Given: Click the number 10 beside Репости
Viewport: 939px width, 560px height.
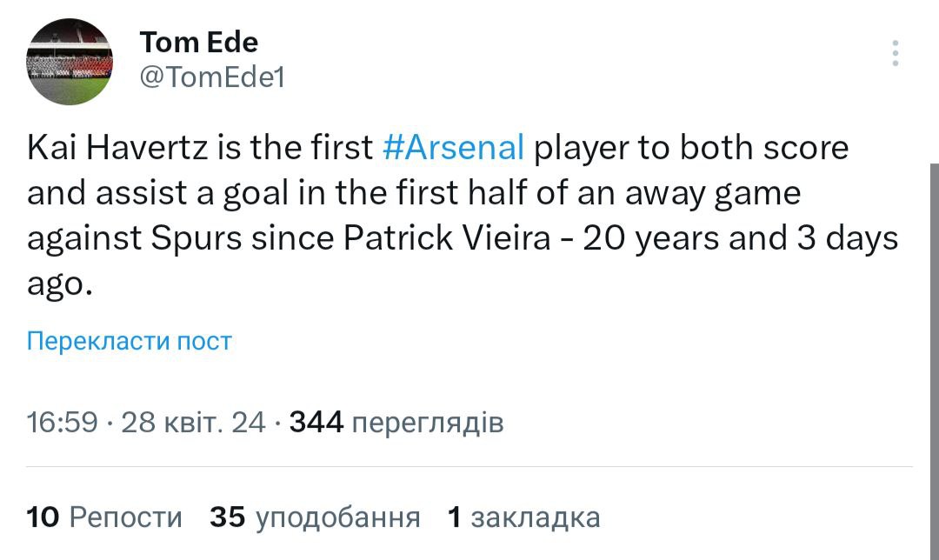Looking at the screenshot, I should pos(43,517).
